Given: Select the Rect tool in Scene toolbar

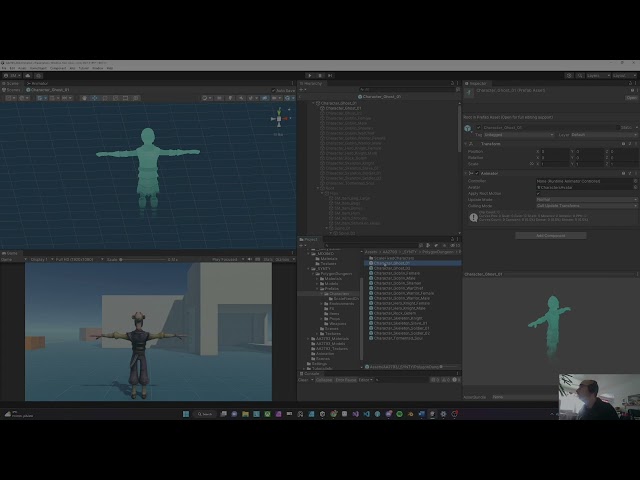Looking at the screenshot, I should [125, 98].
